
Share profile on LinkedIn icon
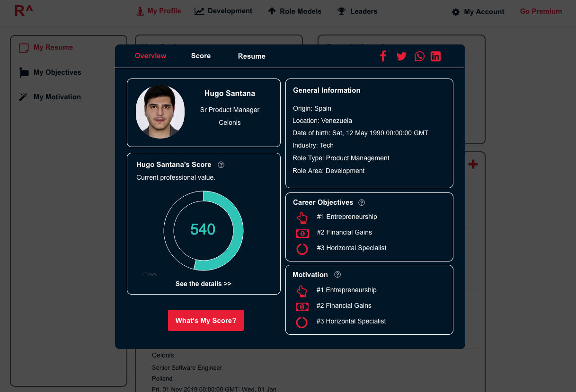435,56
